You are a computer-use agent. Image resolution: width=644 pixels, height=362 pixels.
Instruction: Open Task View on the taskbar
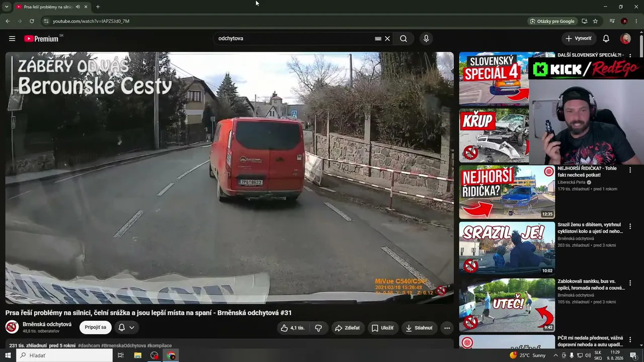point(121,355)
